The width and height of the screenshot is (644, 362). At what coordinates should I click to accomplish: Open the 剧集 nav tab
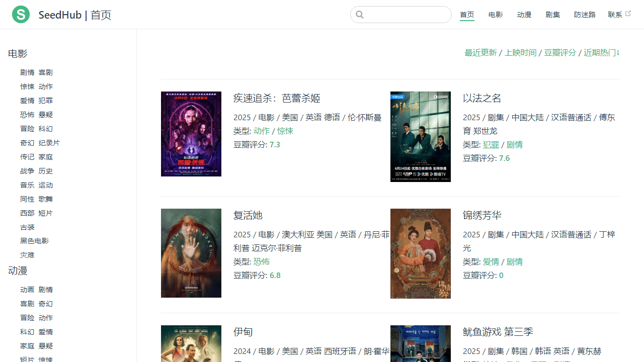click(553, 15)
